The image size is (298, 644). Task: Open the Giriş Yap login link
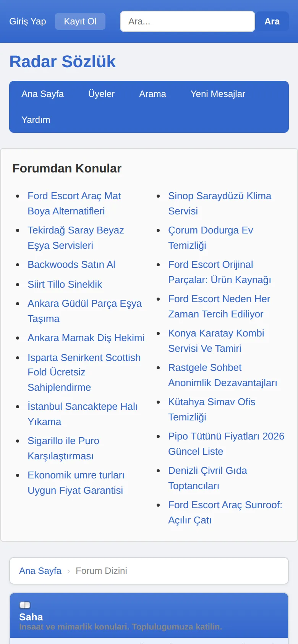(28, 21)
